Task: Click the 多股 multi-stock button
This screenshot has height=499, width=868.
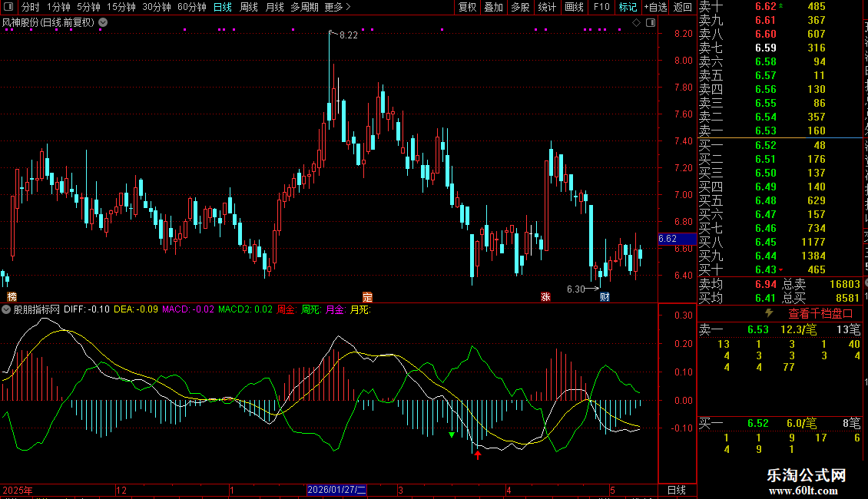Action: pyautogui.click(x=520, y=7)
